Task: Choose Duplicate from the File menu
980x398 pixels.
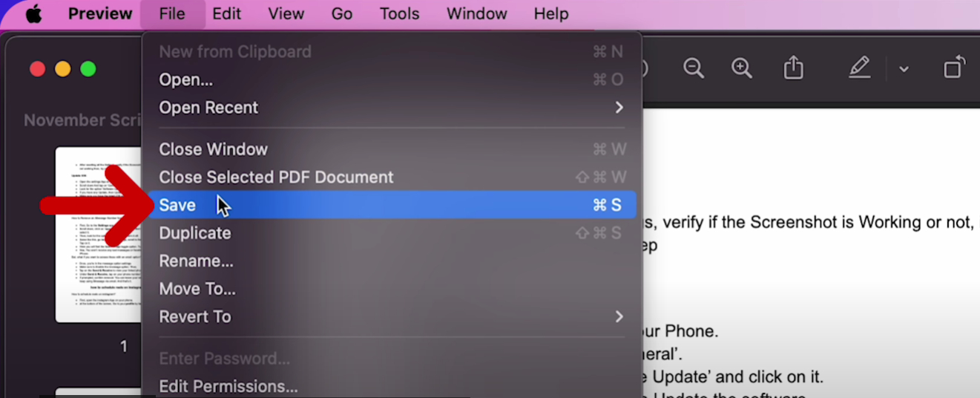Action: pos(391,233)
